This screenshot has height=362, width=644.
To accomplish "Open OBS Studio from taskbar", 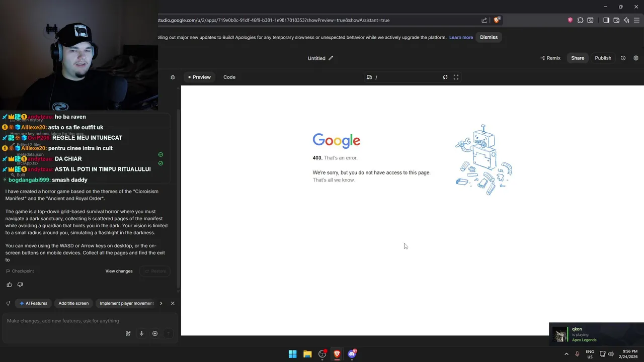I will tap(323, 354).
